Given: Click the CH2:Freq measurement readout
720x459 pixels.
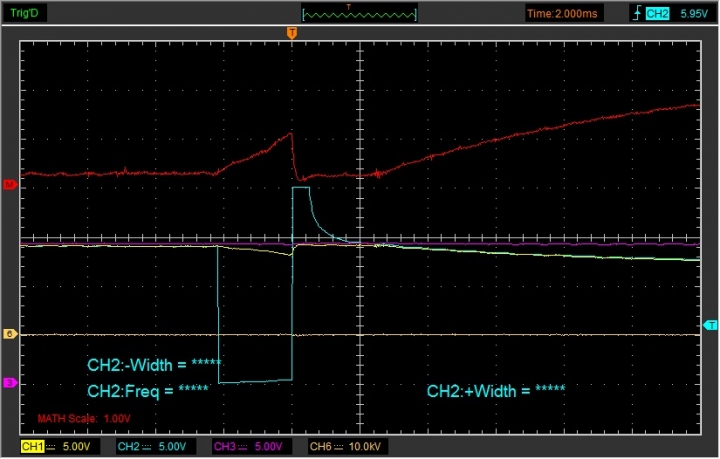Looking at the screenshot, I should (x=148, y=391).
